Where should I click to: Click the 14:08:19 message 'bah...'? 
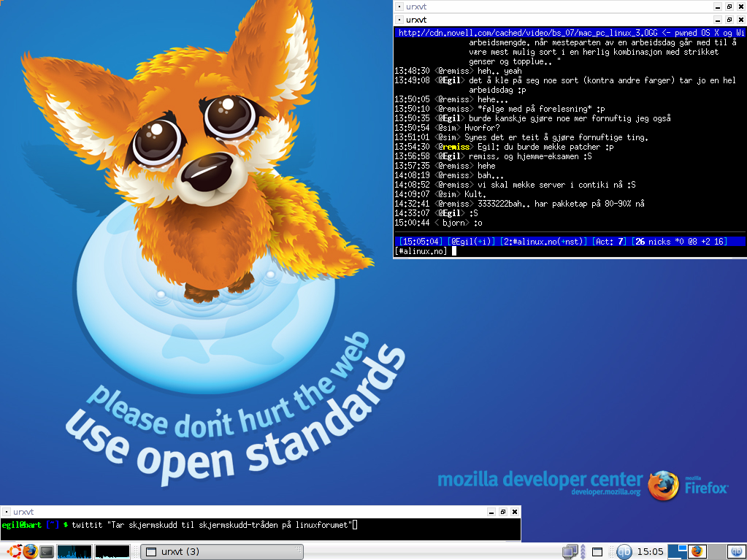click(x=490, y=175)
